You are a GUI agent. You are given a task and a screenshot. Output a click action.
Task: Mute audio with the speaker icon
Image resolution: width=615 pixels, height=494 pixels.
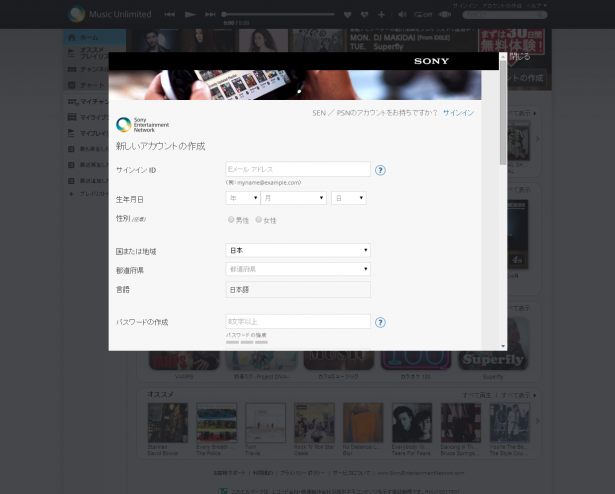(x=402, y=15)
